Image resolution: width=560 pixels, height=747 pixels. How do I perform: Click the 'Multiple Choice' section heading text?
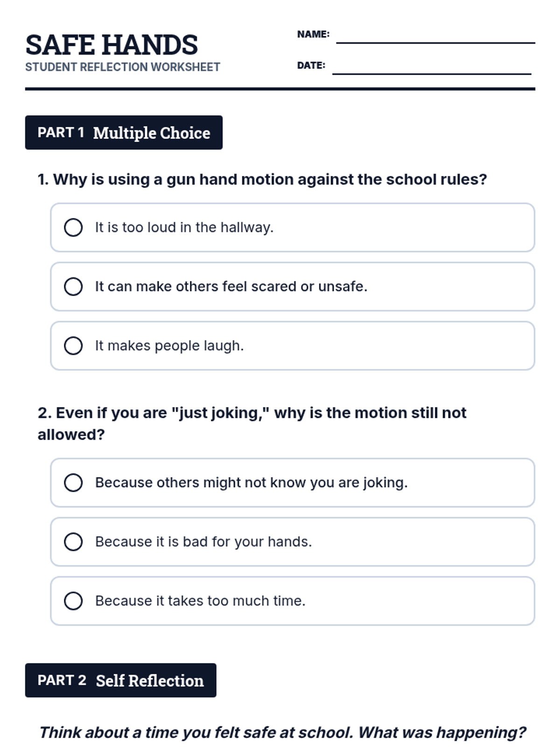[152, 133]
